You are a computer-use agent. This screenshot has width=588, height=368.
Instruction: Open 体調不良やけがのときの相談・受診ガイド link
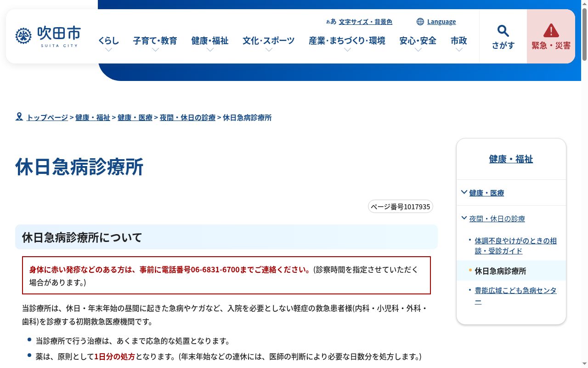516,246
